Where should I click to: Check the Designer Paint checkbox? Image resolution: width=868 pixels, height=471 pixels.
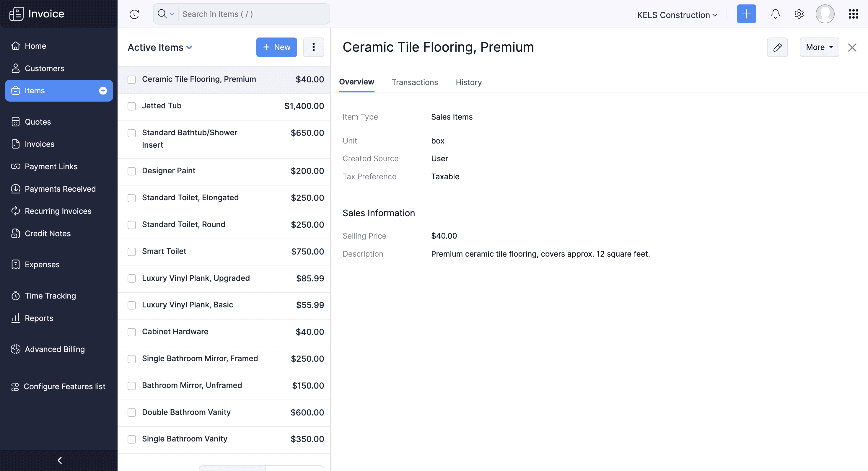[x=132, y=171]
